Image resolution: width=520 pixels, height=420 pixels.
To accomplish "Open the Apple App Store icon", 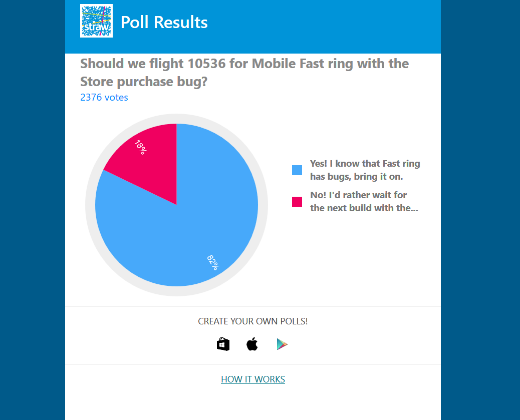I will coord(252,344).
